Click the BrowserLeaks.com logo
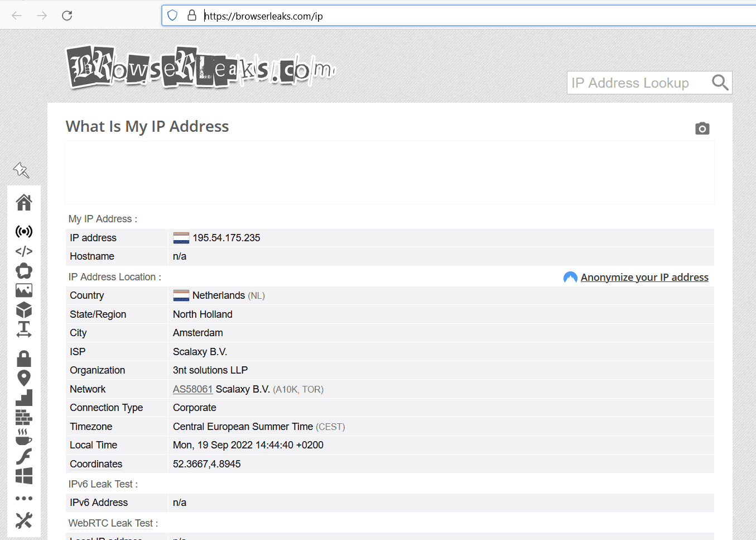756x540 pixels. tap(201, 68)
